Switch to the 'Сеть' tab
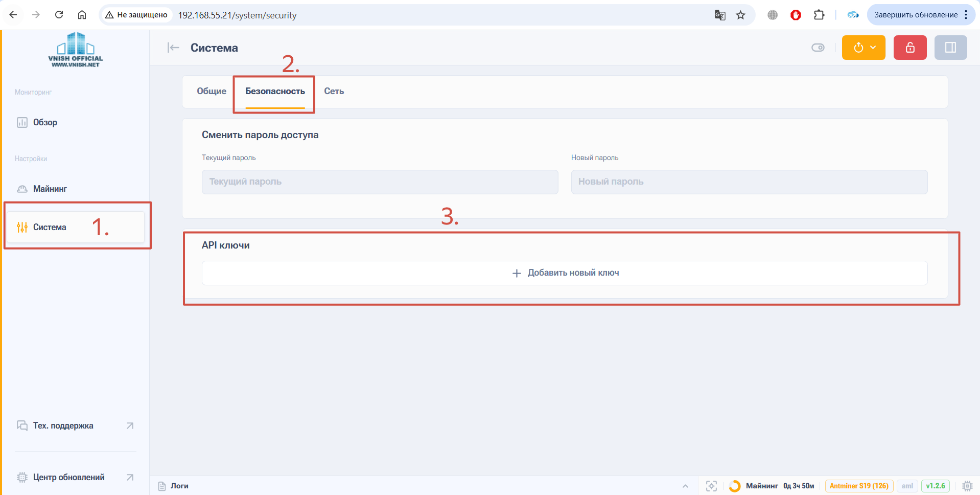Image resolution: width=980 pixels, height=495 pixels. (334, 91)
